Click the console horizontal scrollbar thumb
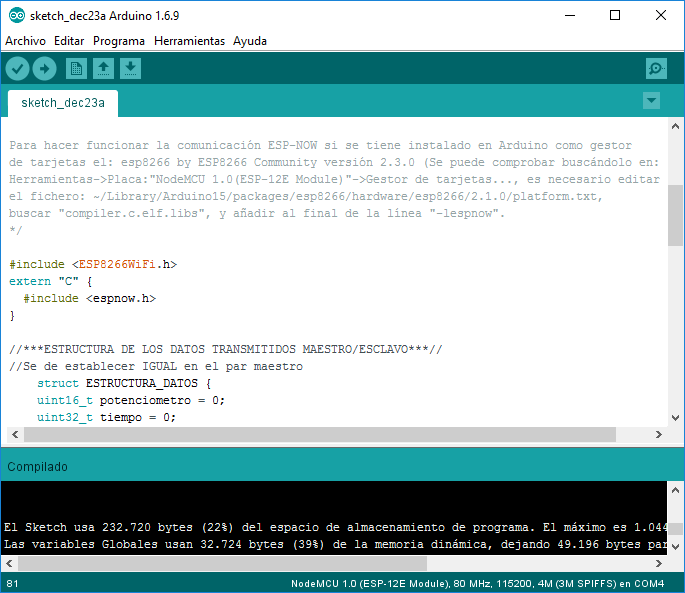The height and width of the screenshot is (593, 685). 222,564
